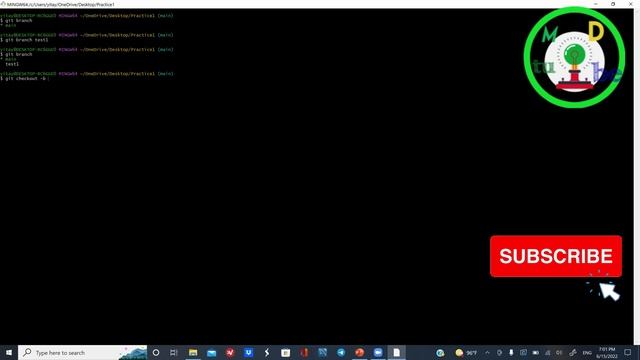
Task: Open the taskbar clock showing 7:01 PM
Action: tap(607, 353)
